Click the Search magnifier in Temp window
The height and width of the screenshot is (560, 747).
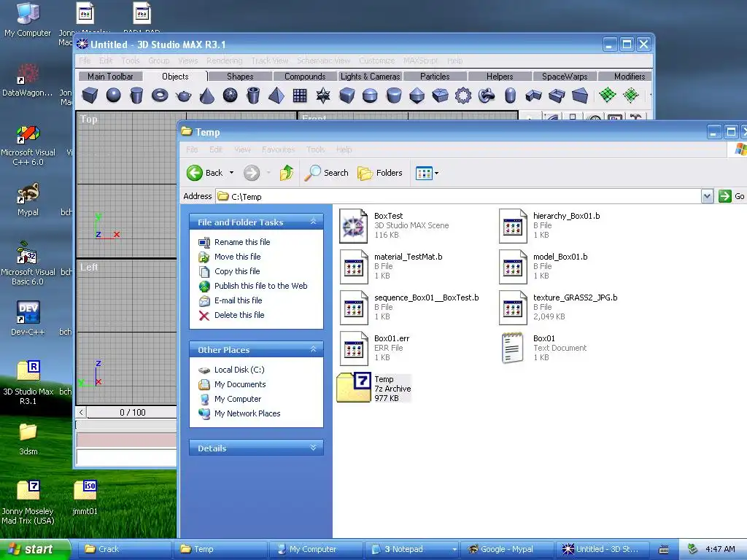(327, 172)
